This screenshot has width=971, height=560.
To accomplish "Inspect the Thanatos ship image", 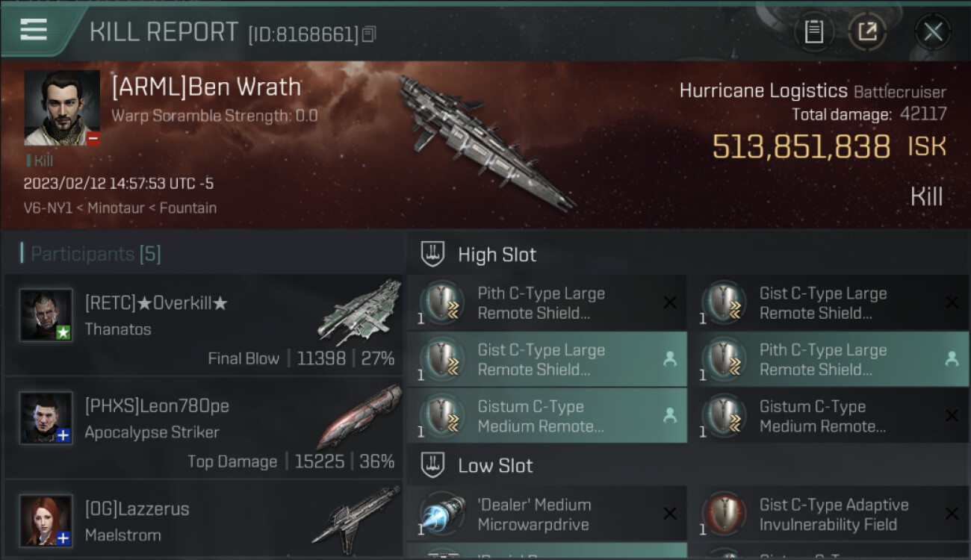I will (x=359, y=314).
